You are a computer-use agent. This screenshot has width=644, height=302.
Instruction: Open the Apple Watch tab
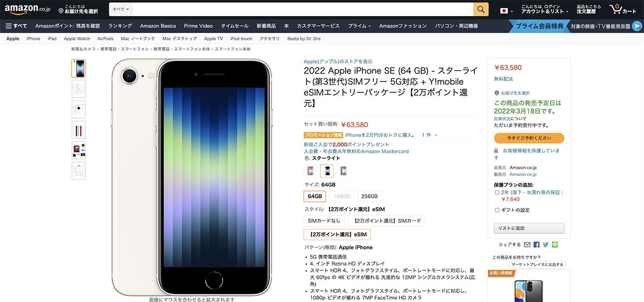point(77,39)
